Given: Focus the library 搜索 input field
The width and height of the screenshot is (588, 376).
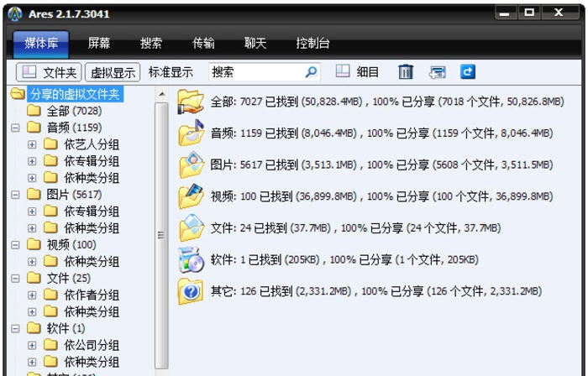Looking at the screenshot, I should pyautogui.click(x=265, y=72).
